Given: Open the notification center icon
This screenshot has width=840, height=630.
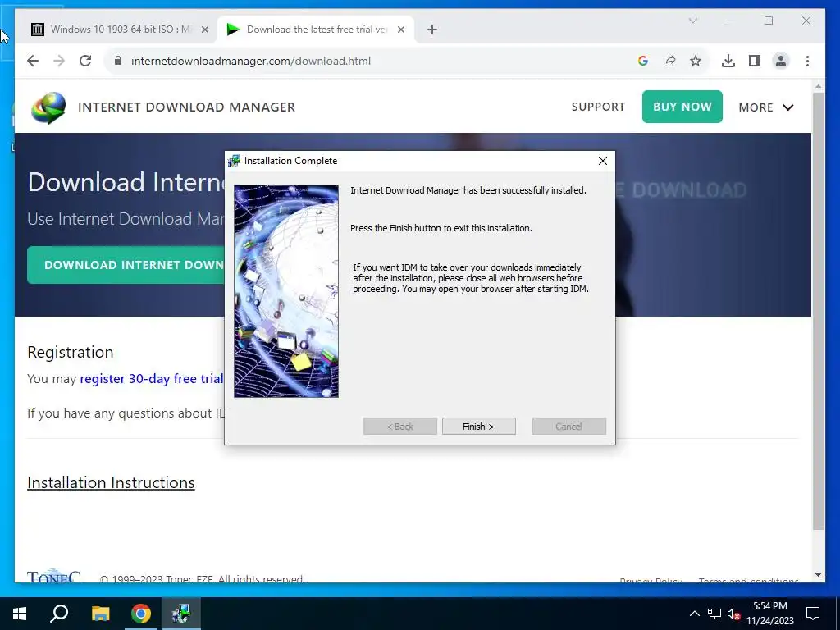Looking at the screenshot, I should point(813,614).
